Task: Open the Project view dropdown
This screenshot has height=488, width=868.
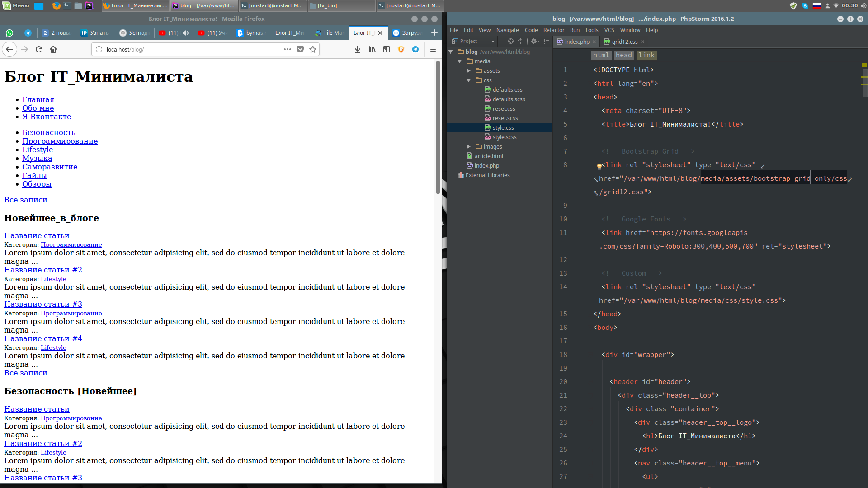Action: click(493, 41)
